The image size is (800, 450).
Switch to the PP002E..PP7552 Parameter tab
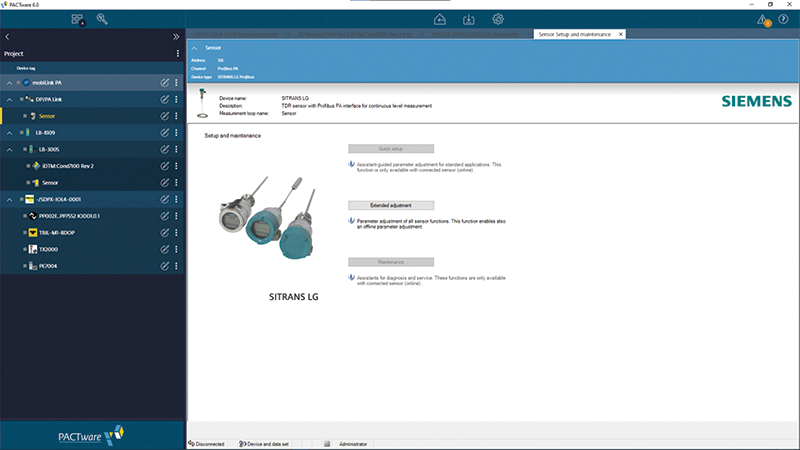476,34
